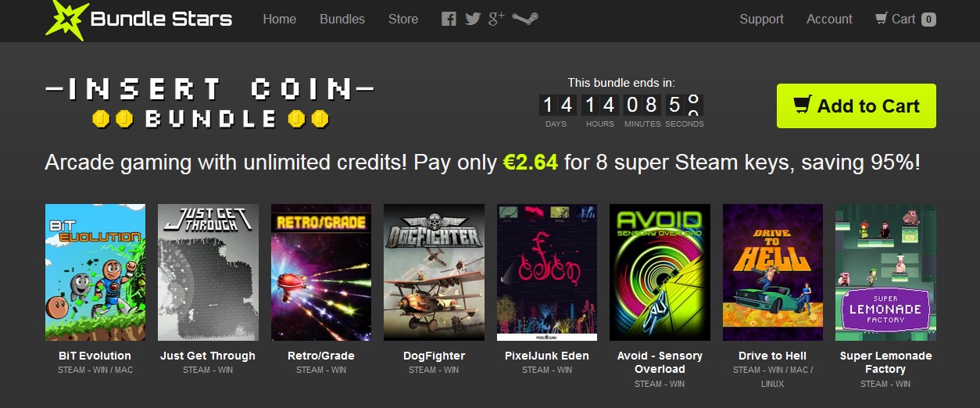Viewport: 980px width, 408px height.
Task: Open the Cart link
Action: coord(905,19)
